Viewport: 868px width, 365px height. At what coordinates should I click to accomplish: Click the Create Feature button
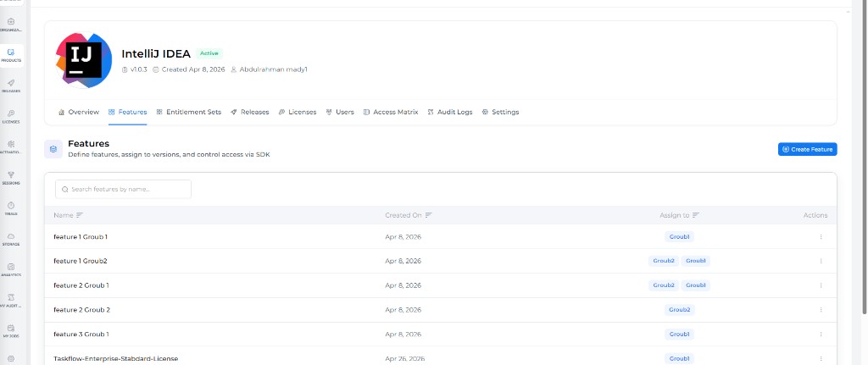(x=807, y=149)
